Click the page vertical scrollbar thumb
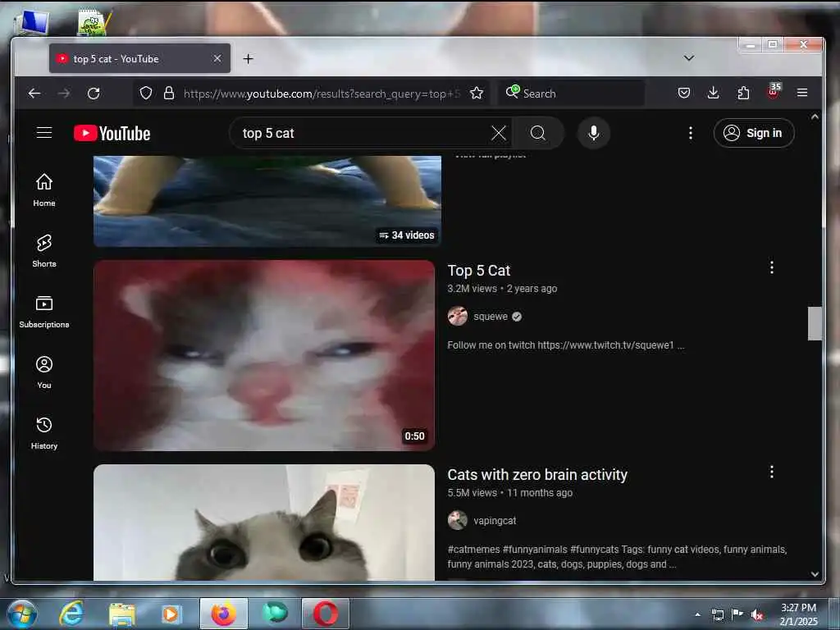 (x=815, y=323)
